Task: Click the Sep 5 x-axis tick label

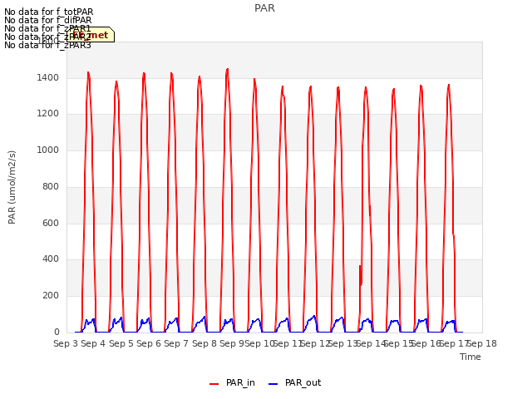Action: click(x=121, y=343)
